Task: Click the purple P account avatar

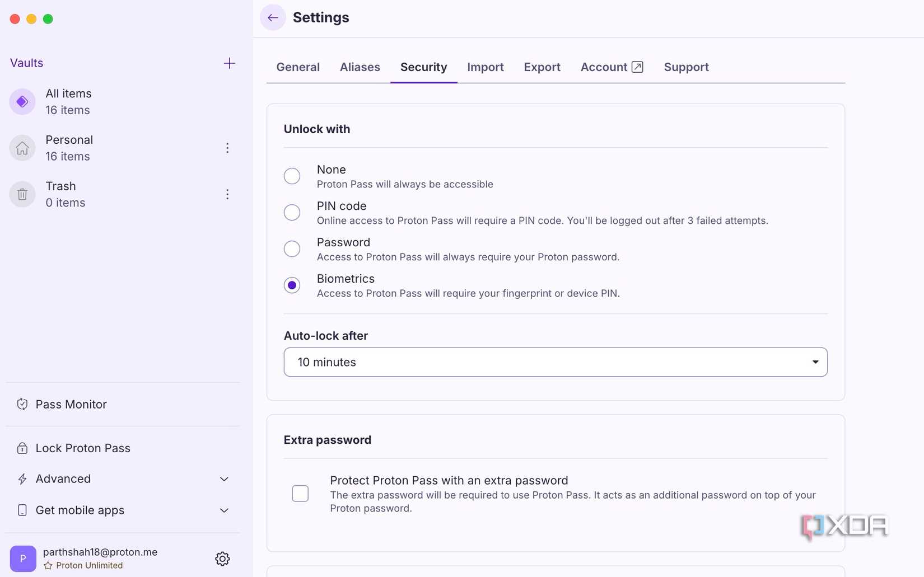Action: click(x=23, y=559)
